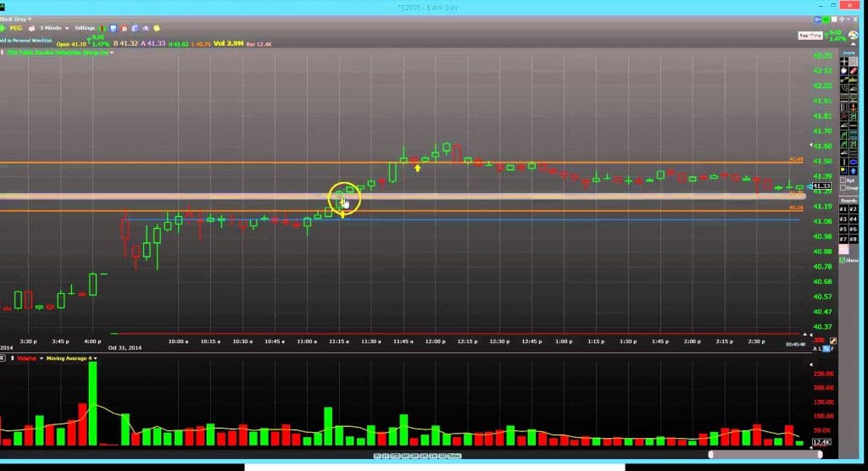The width and height of the screenshot is (868, 471).
Task: Click the pink color swatch
Action: [x=843, y=250]
